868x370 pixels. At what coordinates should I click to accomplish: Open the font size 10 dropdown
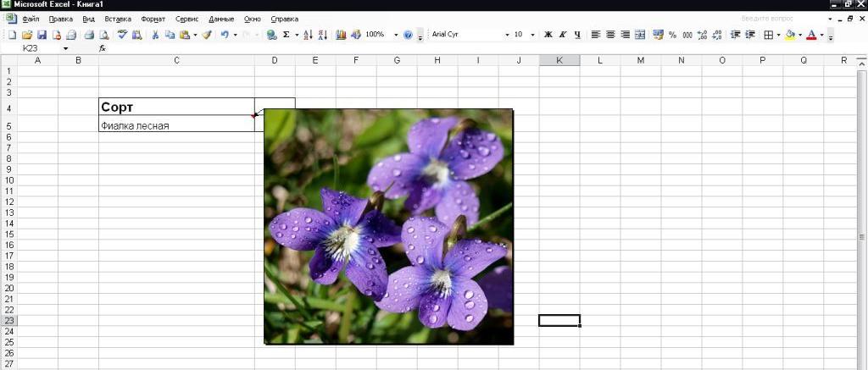coord(532,35)
